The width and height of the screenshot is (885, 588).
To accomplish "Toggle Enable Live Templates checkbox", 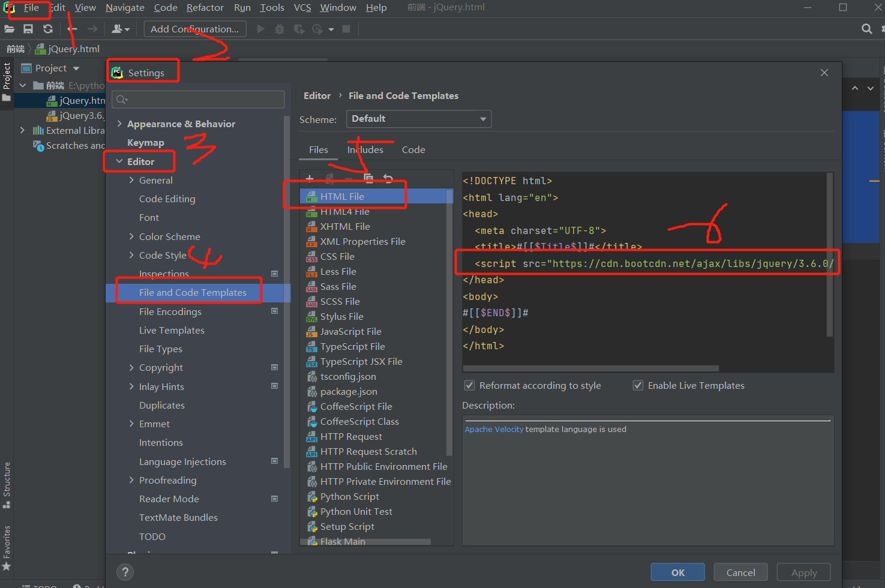I will pyautogui.click(x=638, y=385).
